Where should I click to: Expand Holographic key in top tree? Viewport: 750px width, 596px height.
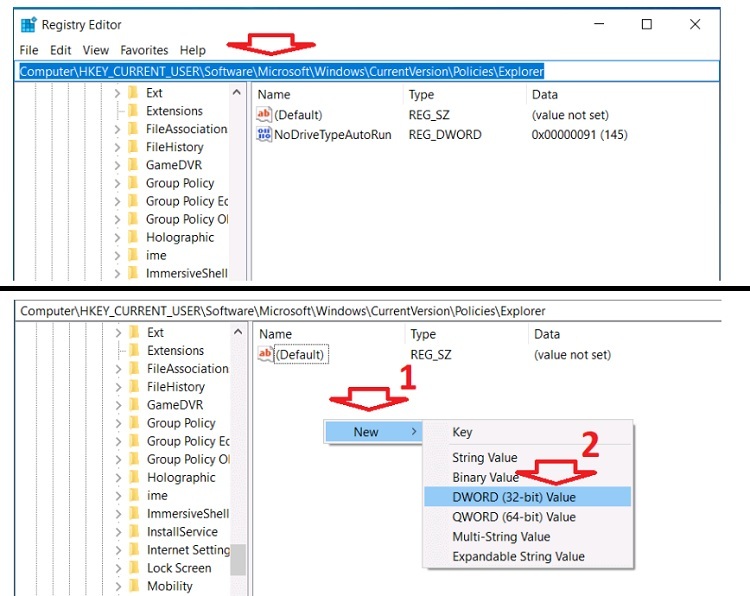click(x=118, y=238)
